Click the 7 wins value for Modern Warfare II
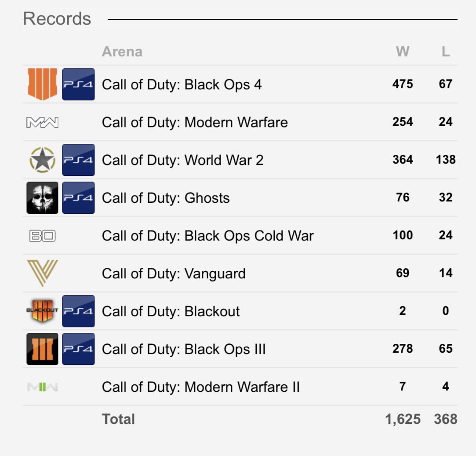 pyautogui.click(x=403, y=387)
